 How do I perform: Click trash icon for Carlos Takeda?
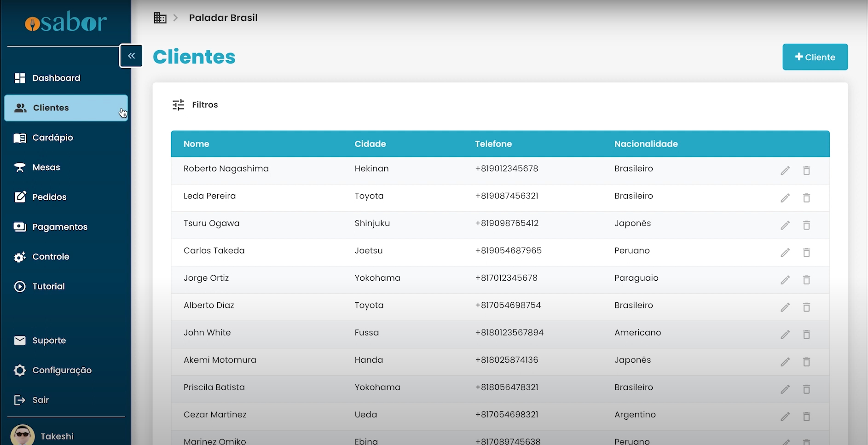pos(806,253)
